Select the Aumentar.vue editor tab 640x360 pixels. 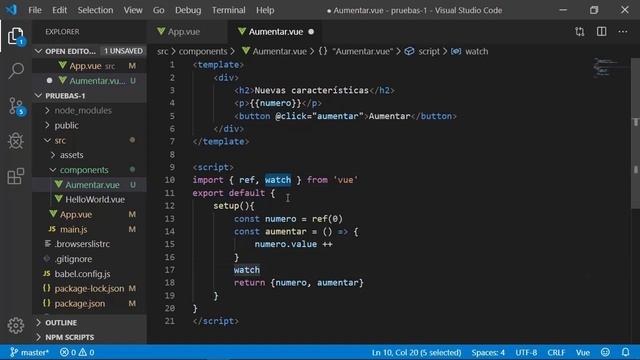click(276, 32)
